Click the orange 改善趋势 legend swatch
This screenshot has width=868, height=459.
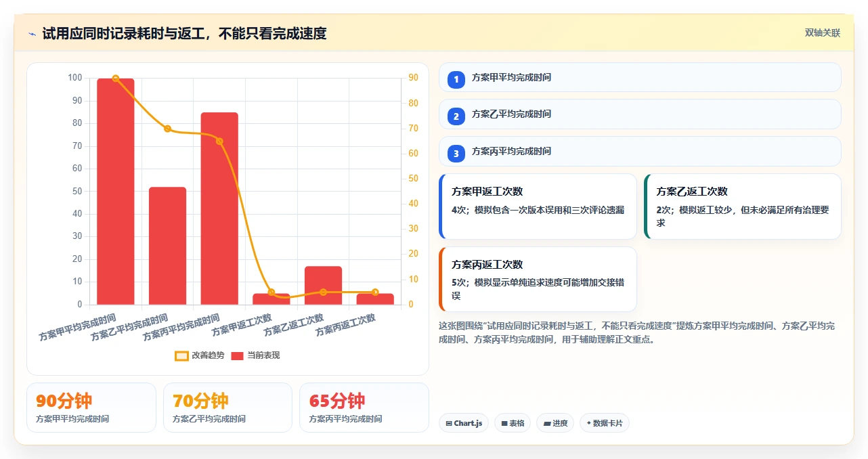click(x=181, y=356)
